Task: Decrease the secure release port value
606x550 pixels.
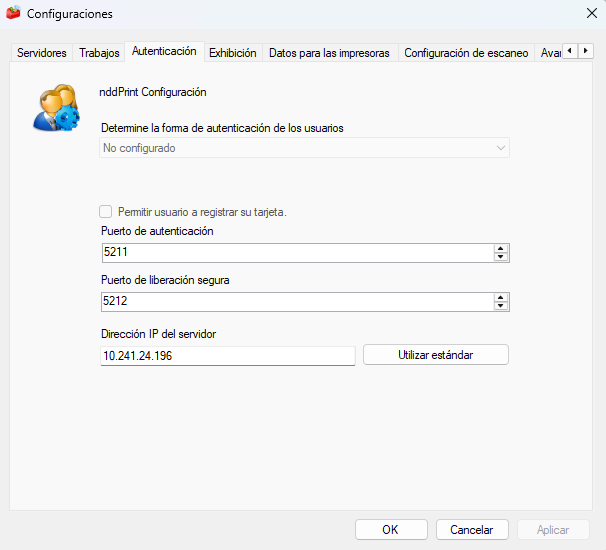Action: click(500, 306)
